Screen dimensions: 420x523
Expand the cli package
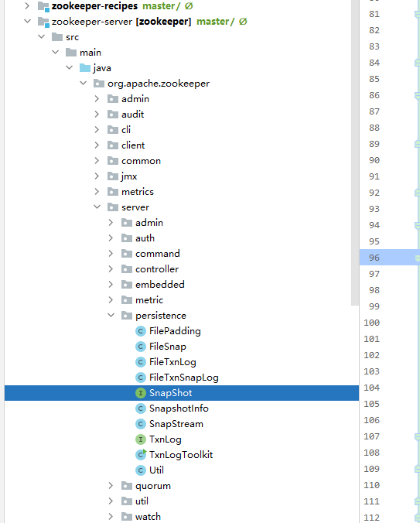coord(97,130)
